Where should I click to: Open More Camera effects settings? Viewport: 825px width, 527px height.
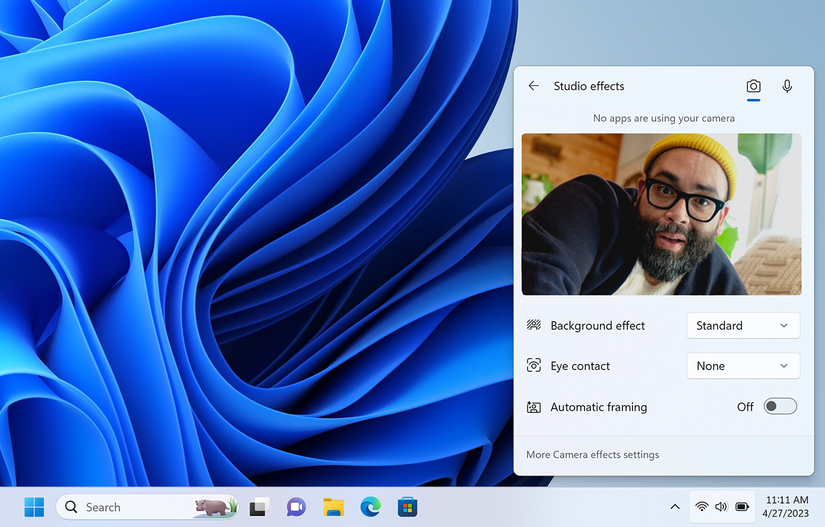592,455
